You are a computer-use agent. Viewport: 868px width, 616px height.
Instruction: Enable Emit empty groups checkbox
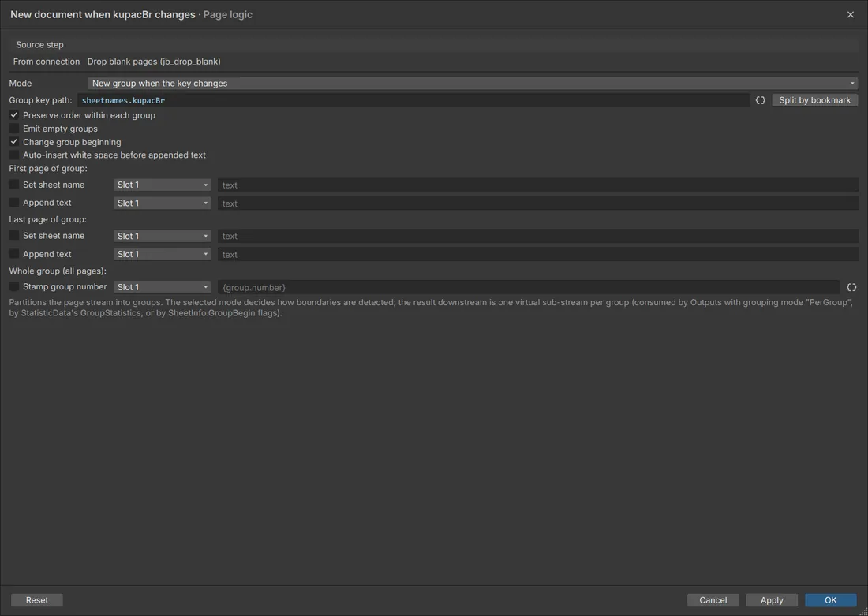(14, 129)
